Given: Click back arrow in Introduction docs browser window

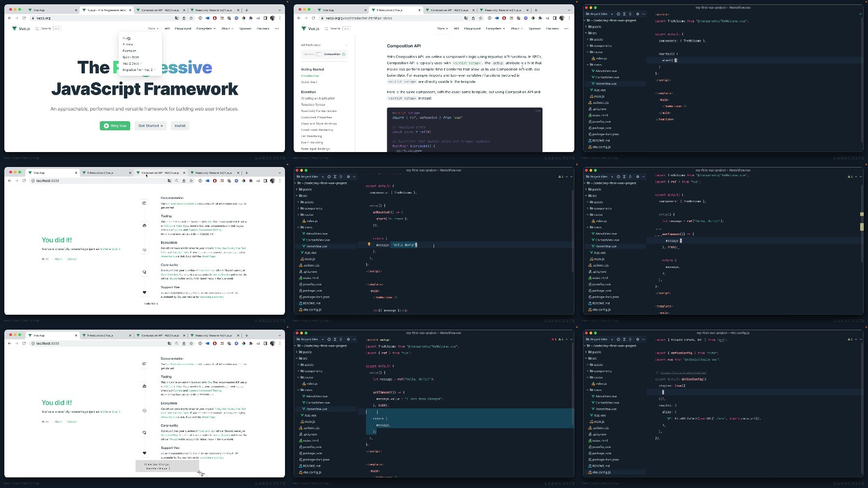Looking at the screenshot, I should (298, 18).
